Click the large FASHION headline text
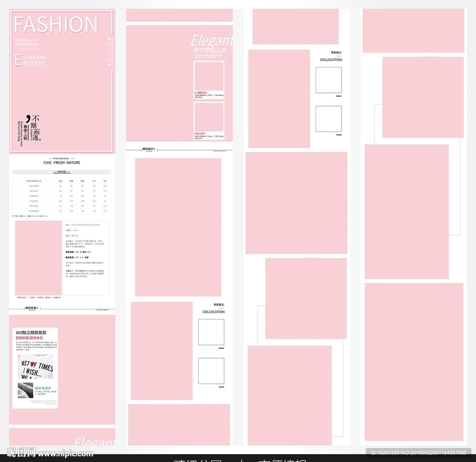Viewport: 476px width, 462px height. (56, 24)
